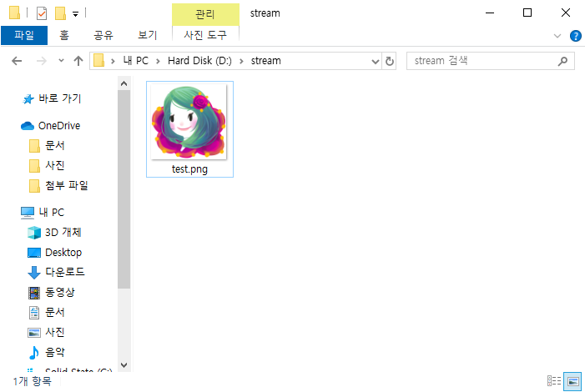585x392 pixels.
Task: Switch to large thumbnails view icon
Action: [x=572, y=381]
